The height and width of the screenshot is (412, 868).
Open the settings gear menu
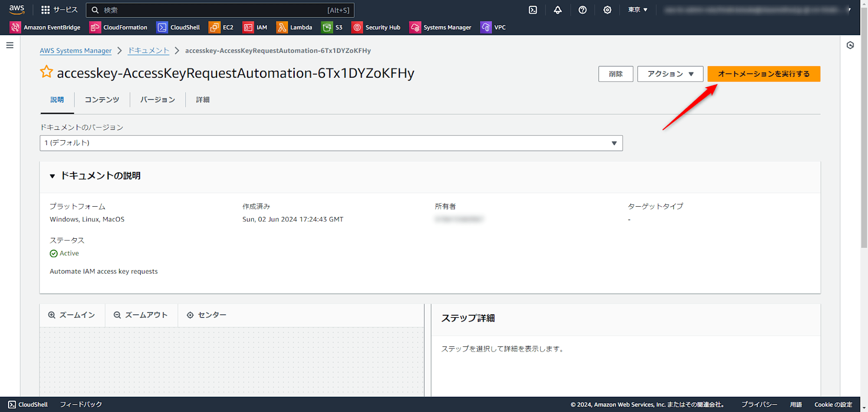point(607,10)
